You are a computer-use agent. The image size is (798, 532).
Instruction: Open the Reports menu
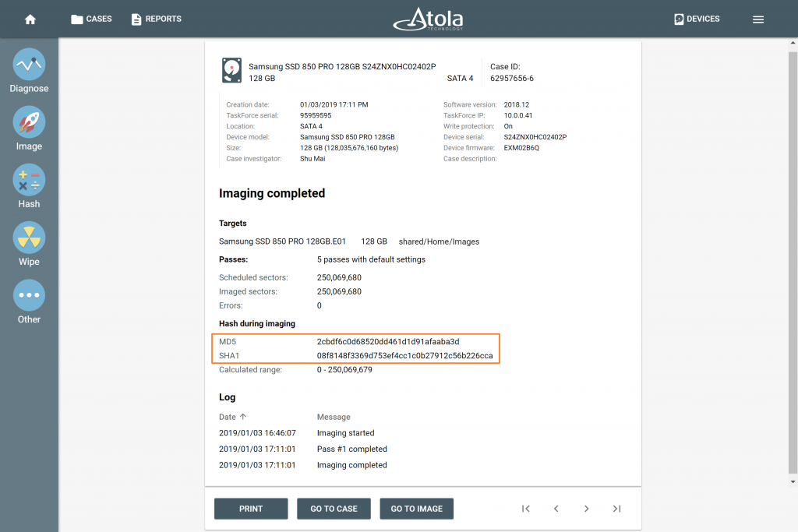coord(156,19)
